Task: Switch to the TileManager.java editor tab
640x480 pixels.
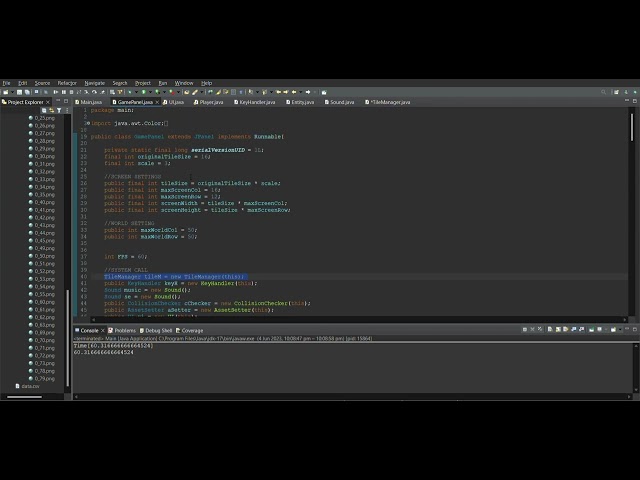Action: tap(388, 102)
